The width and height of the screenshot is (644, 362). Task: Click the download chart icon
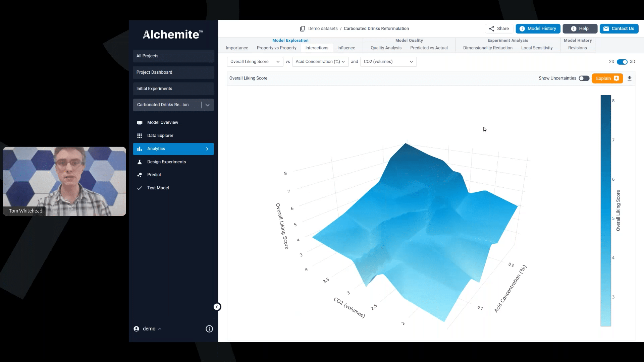coord(629,78)
